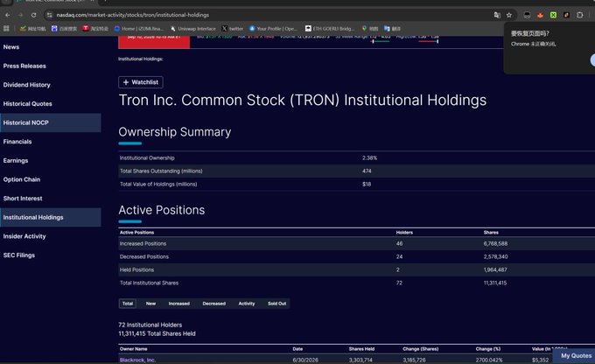Open the first bookmark with green checkmark
595x364 pixels.
coord(32,29)
